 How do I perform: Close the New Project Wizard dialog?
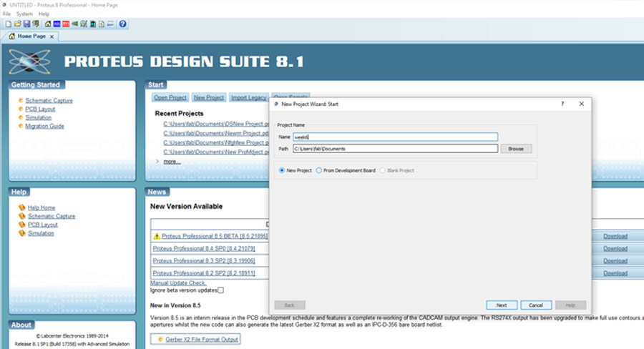coord(582,104)
